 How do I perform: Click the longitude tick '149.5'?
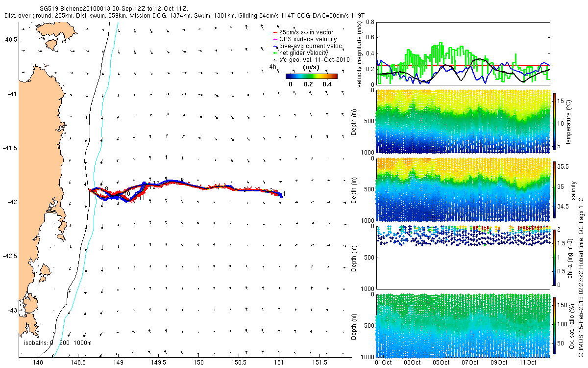[x=158, y=363]
